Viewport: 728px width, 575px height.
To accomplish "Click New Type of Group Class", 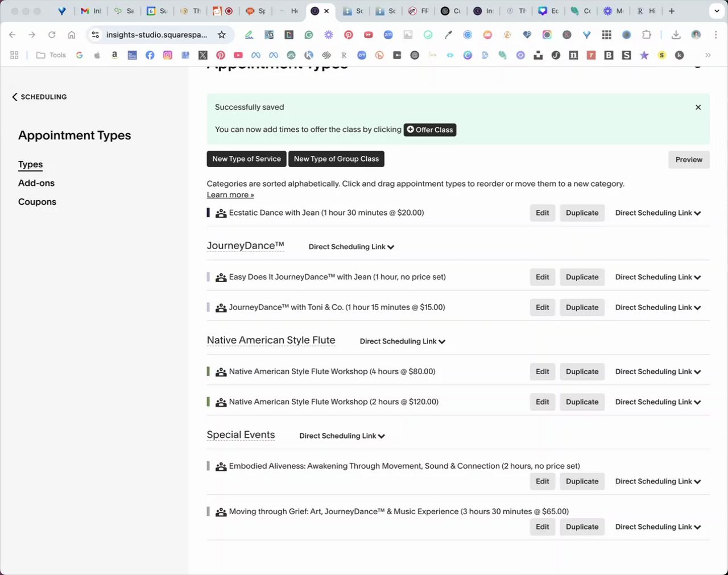I will [336, 159].
